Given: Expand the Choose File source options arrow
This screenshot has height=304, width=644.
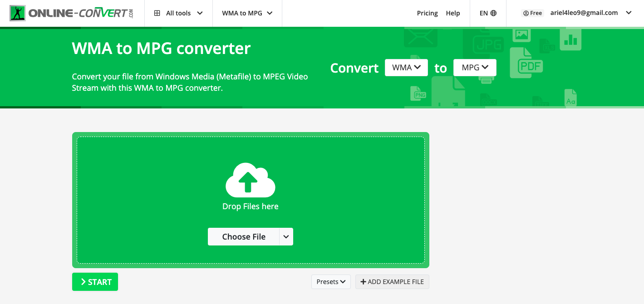Looking at the screenshot, I should click(286, 236).
